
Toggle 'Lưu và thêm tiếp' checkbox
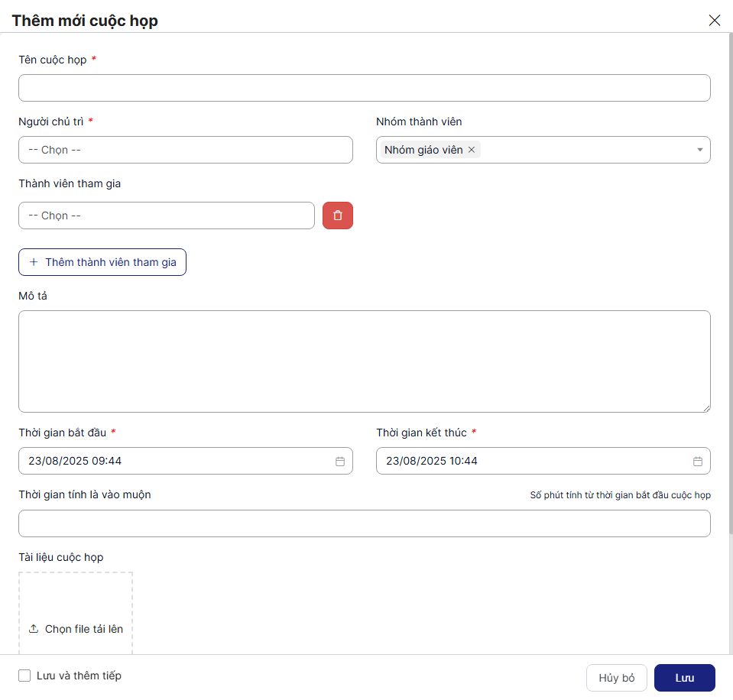tap(24, 676)
